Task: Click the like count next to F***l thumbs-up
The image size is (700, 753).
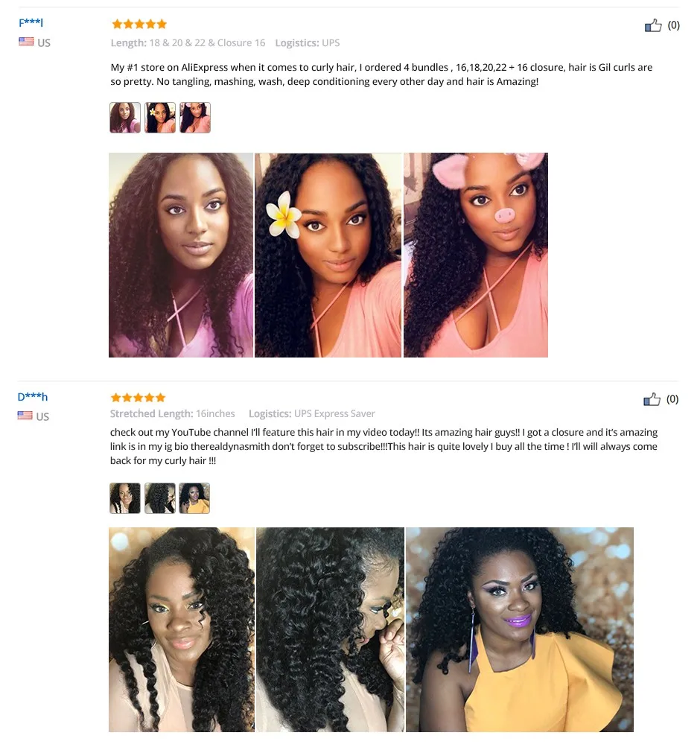Action: (x=674, y=25)
